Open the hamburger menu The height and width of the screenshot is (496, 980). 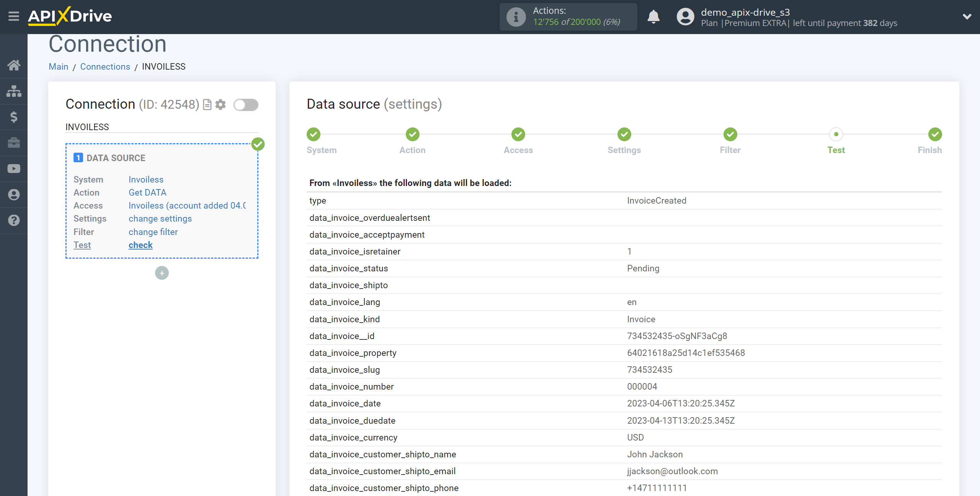click(14, 16)
